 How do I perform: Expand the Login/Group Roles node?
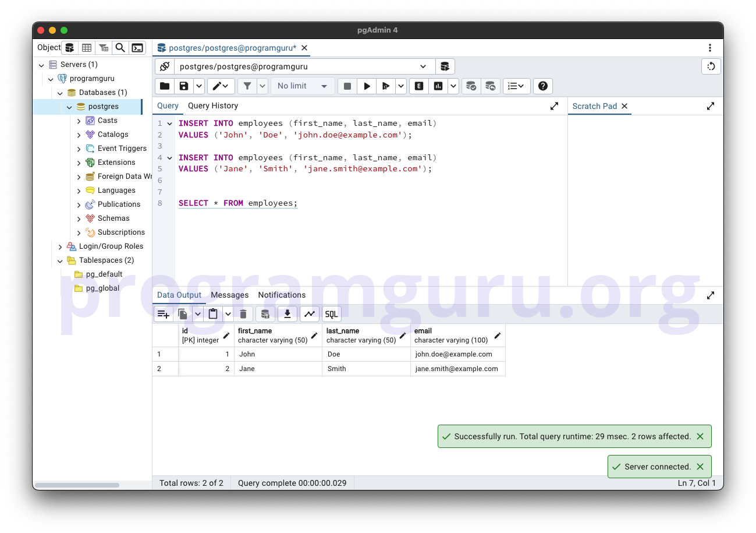click(x=60, y=246)
